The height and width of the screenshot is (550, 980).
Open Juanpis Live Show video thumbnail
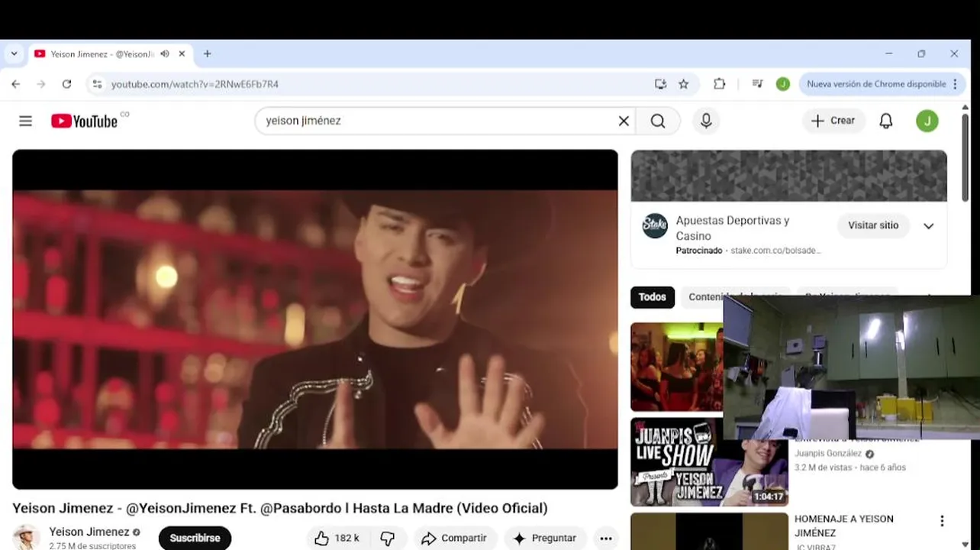point(709,462)
